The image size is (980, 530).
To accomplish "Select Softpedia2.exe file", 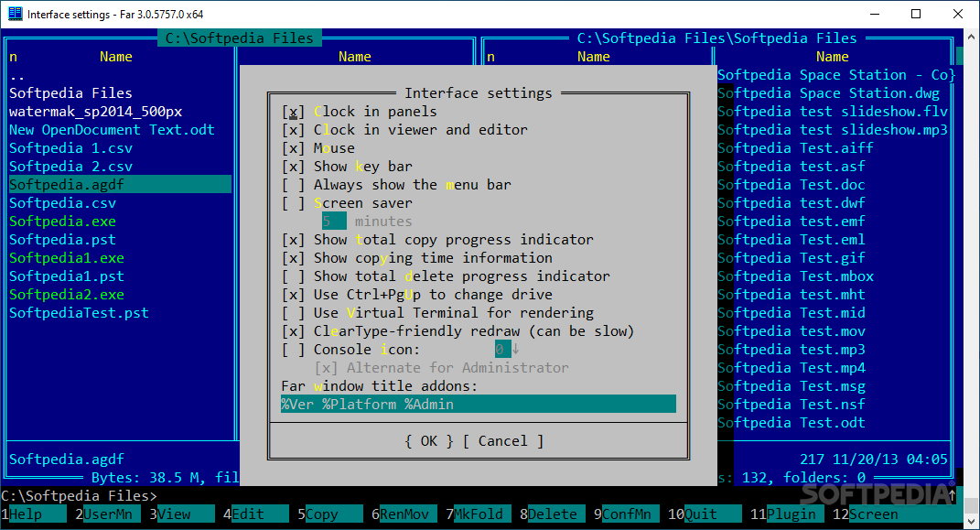I will click(x=66, y=295).
